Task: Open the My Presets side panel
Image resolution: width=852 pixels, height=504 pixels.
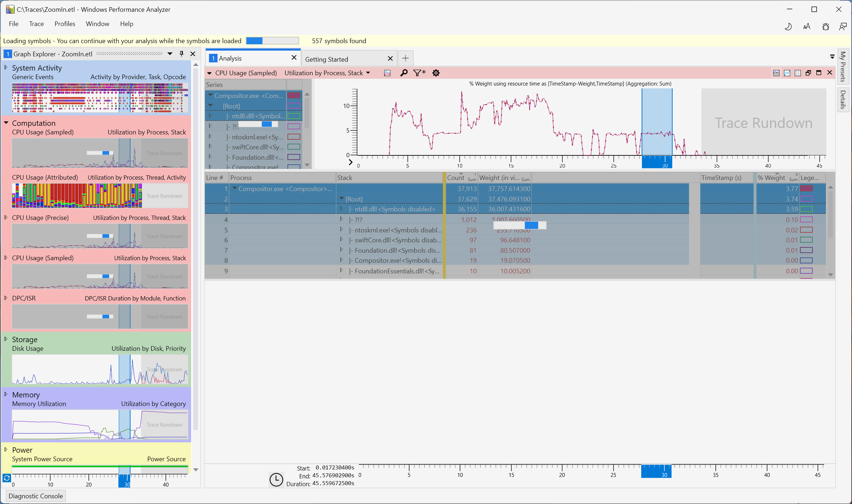Action: [843, 67]
